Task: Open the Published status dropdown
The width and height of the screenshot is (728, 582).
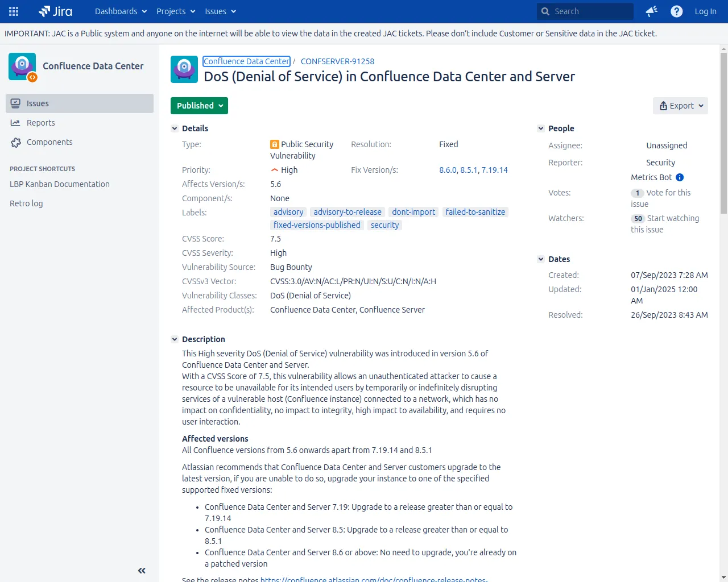Action: pyautogui.click(x=199, y=106)
